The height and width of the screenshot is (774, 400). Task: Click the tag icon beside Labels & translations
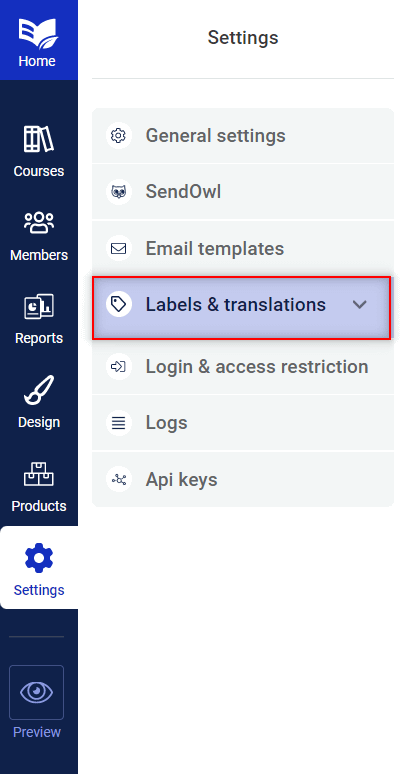pos(119,305)
